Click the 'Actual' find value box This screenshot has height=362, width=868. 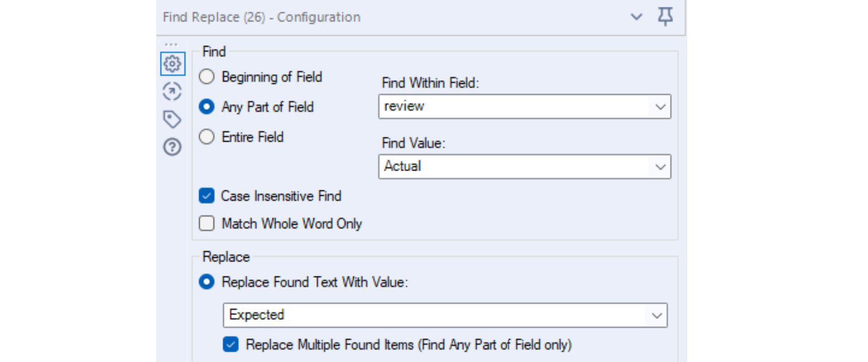point(514,167)
